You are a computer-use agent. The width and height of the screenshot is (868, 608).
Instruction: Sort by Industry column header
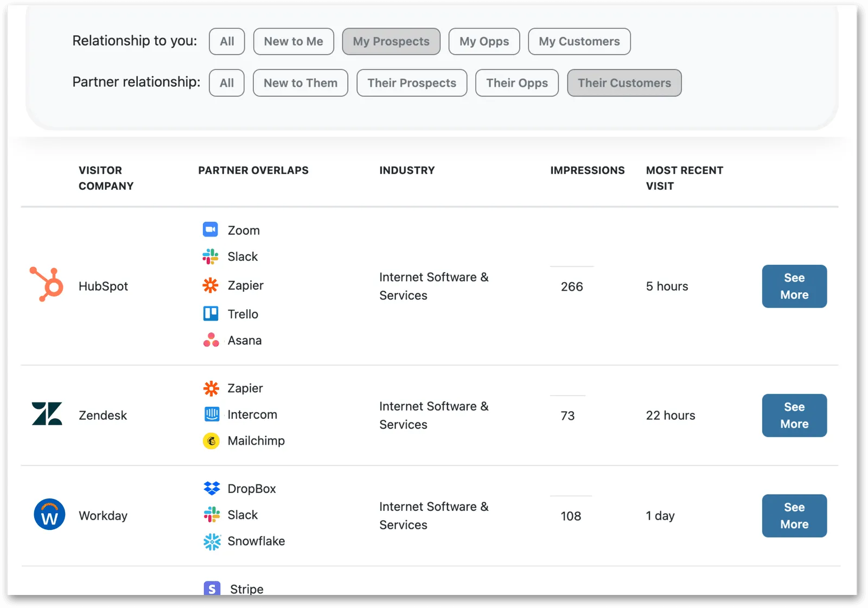(x=407, y=170)
